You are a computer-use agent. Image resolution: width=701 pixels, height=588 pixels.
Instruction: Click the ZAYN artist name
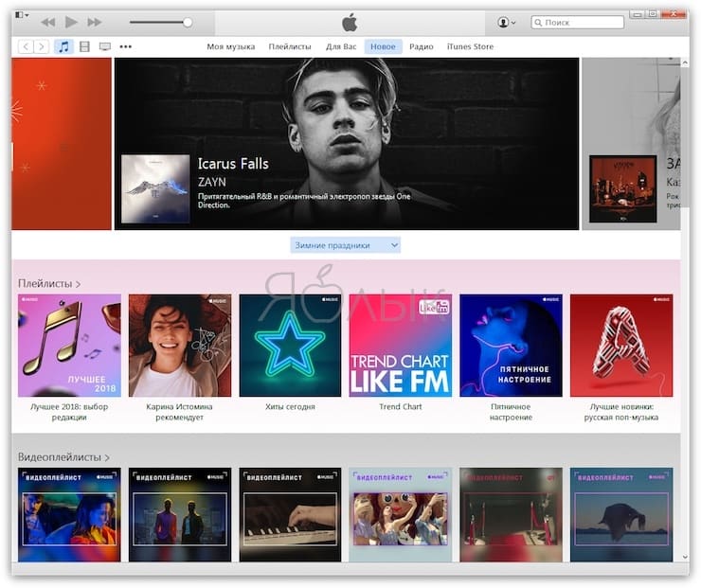pos(212,183)
